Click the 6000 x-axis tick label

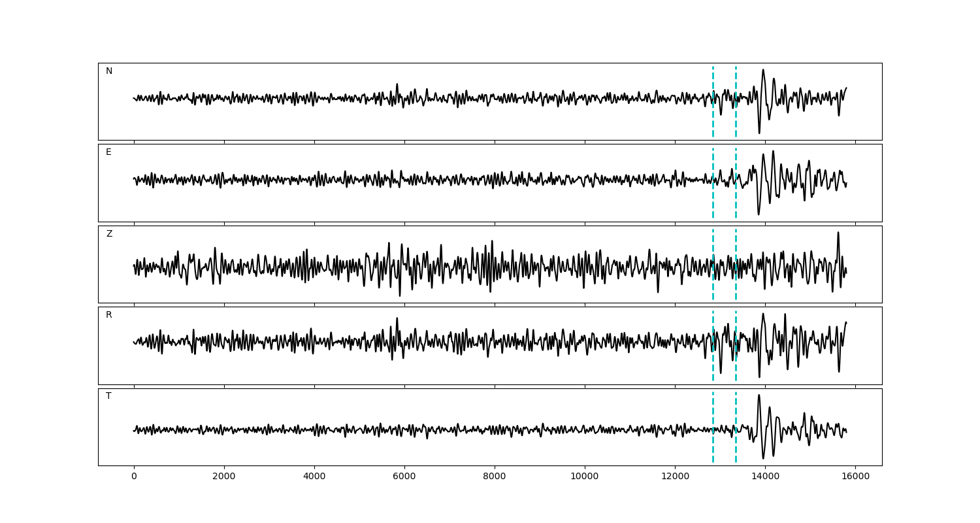point(404,477)
